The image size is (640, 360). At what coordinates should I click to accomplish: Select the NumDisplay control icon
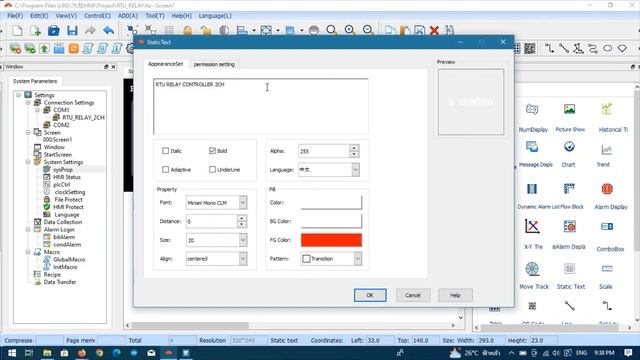[x=532, y=109]
